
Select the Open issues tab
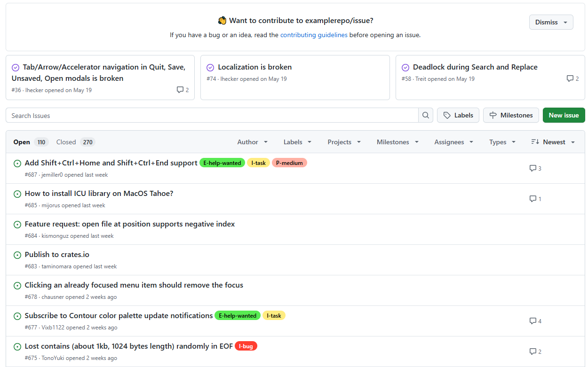[22, 141]
